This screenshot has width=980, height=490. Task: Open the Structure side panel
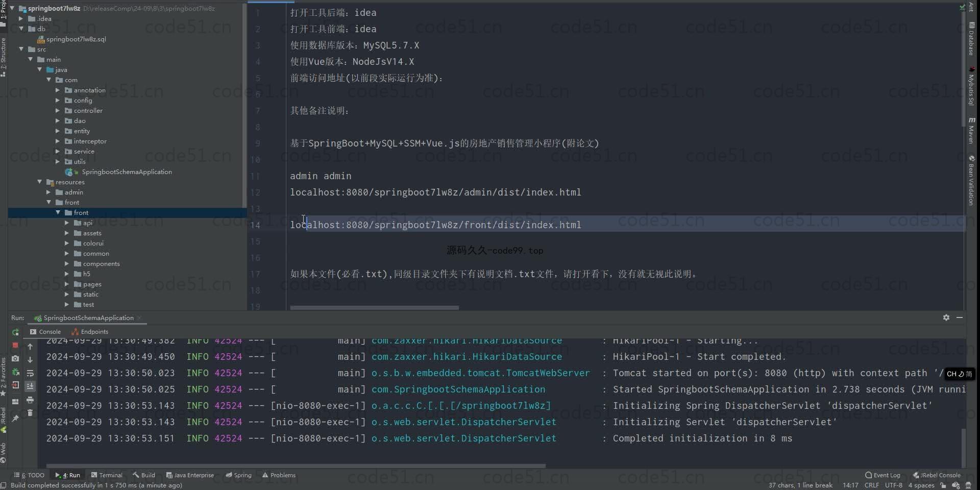(4, 57)
